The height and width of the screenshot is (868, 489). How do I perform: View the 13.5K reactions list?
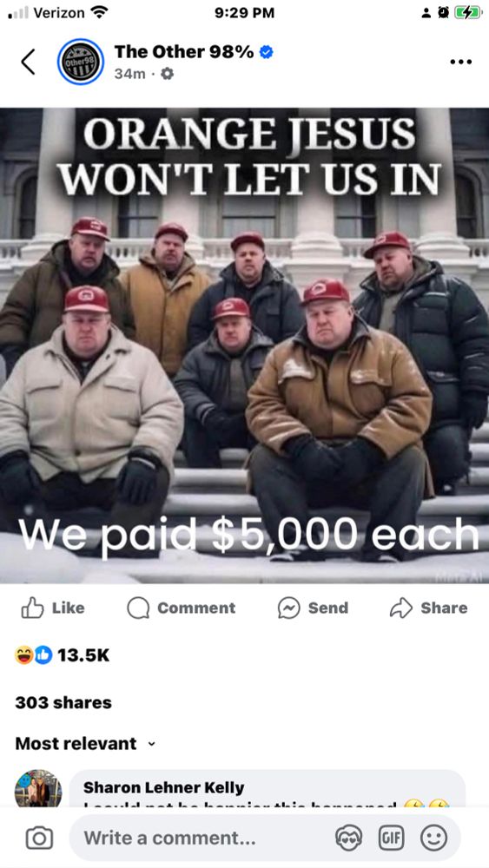tap(62, 655)
